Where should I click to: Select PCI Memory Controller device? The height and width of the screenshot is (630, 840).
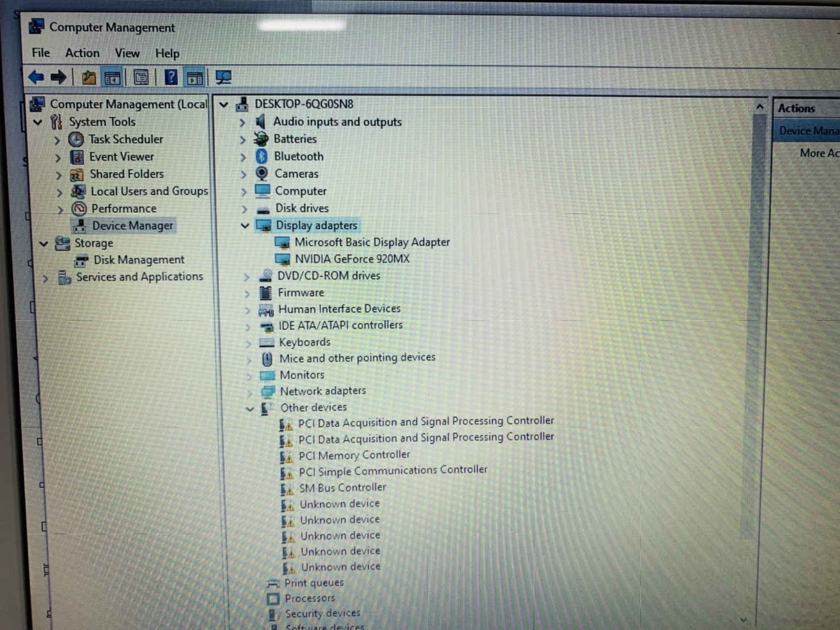point(354,455)
